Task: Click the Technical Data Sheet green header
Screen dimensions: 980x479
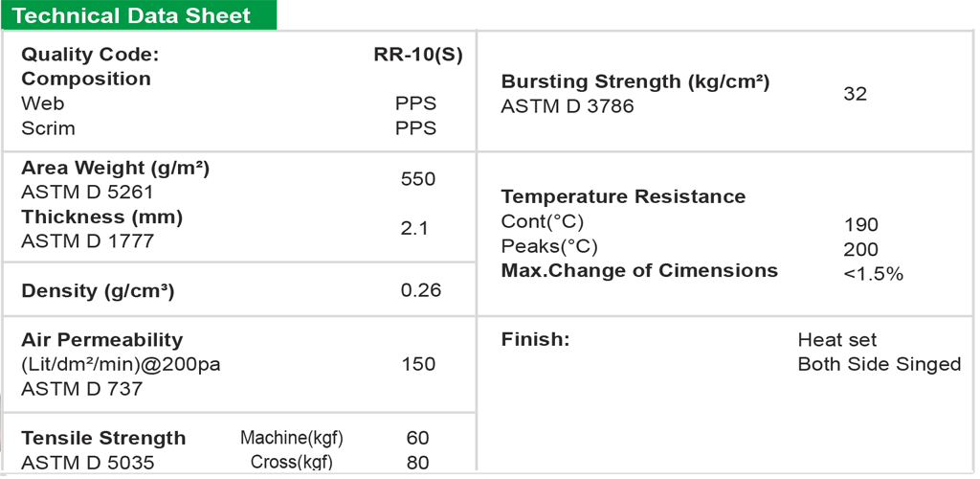Action: (x=136, y=15)
